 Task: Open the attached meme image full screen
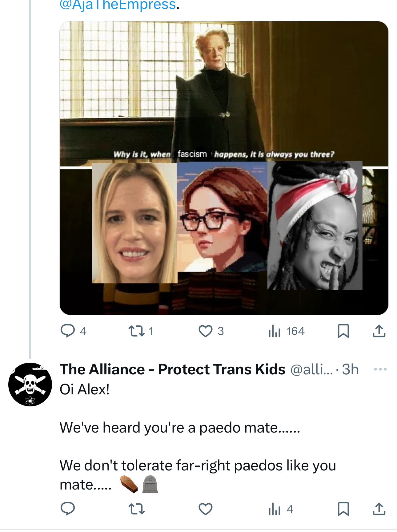pyautogui.click(x=224, y=168)
